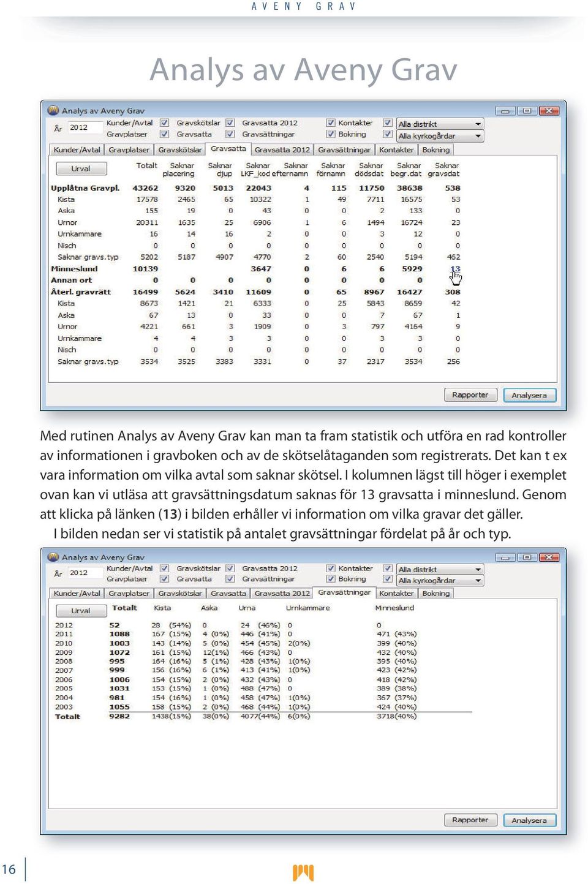Click 3718(40%) total in Minneslund column
This screenshot has width=588, height=884.
tap(397, 716)
